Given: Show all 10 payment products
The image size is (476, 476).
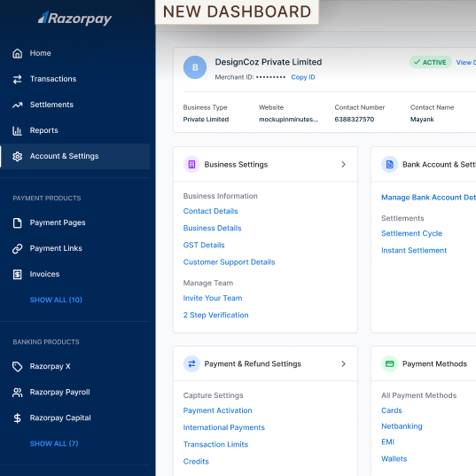Looking at the screenshot, I should tap(56, 300).
